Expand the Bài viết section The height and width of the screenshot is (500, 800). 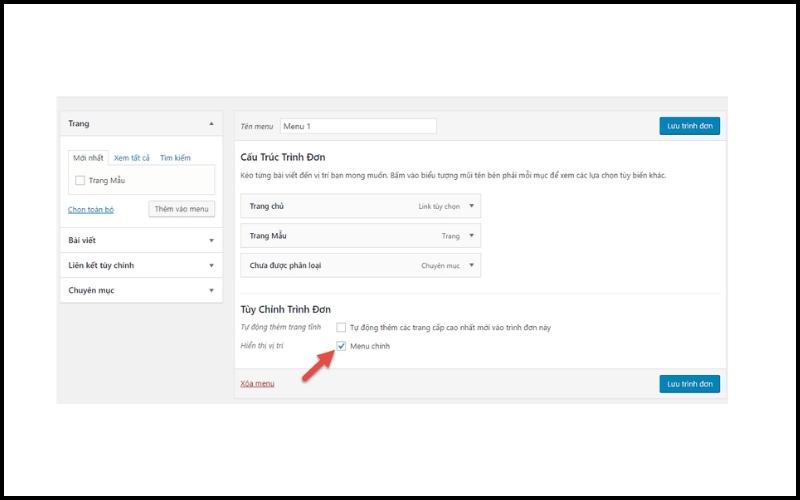click(x=211, y=240)
